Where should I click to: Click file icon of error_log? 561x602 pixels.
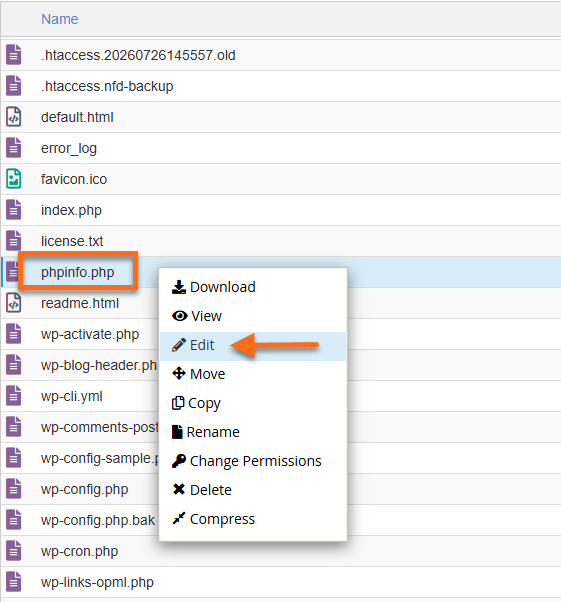13,148
